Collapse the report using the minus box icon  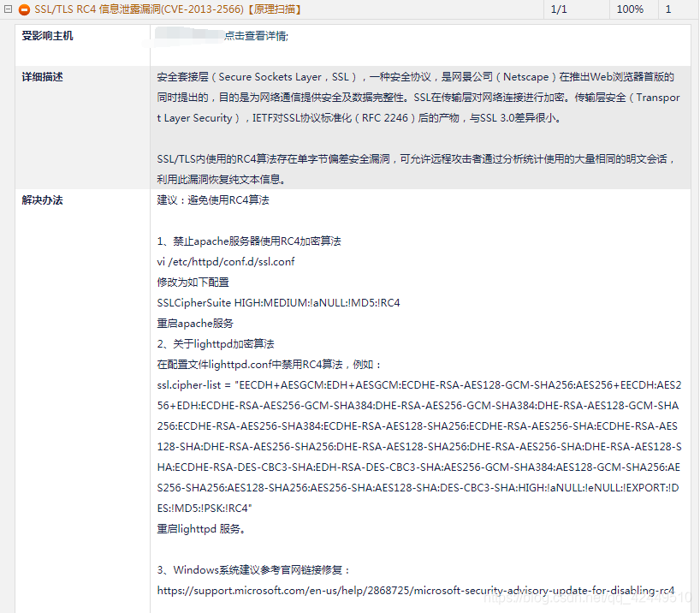pyautogui.click(x=9, y=9)
